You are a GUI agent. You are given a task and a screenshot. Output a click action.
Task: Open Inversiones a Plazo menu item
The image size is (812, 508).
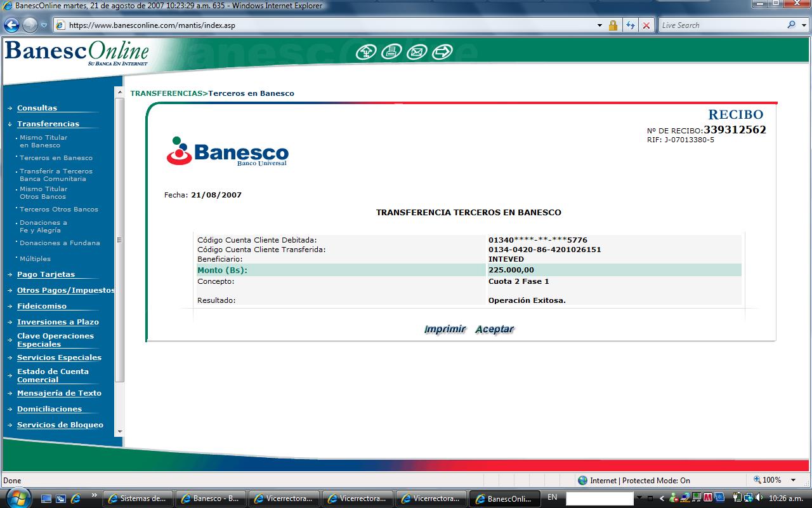(x=58, y=322)
